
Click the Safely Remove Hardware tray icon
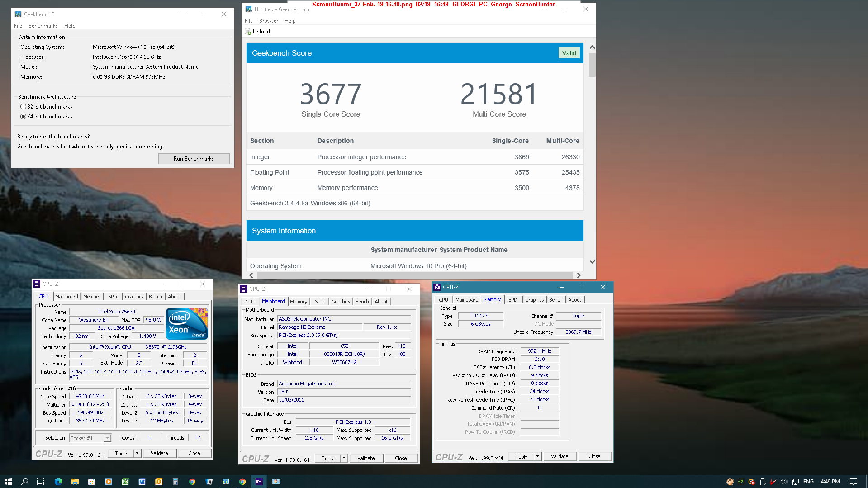tap(763, 482)
